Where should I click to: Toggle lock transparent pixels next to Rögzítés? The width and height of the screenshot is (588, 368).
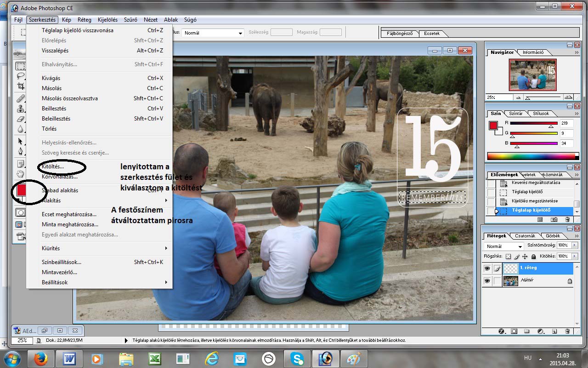pos(508,256)
